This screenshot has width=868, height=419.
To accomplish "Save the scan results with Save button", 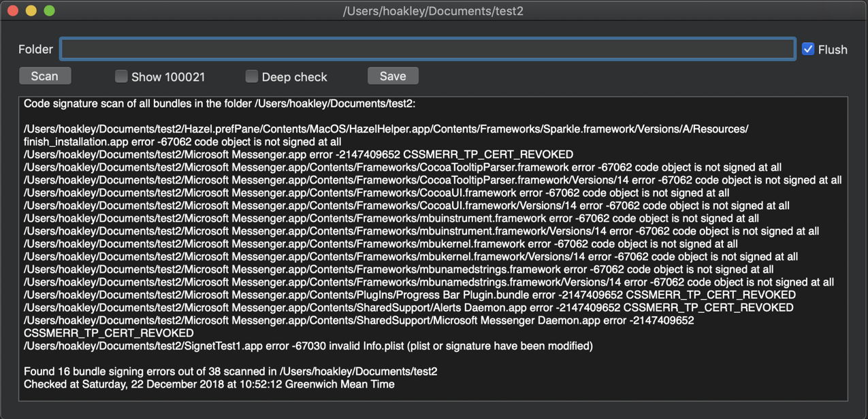I will click(393, 76).
